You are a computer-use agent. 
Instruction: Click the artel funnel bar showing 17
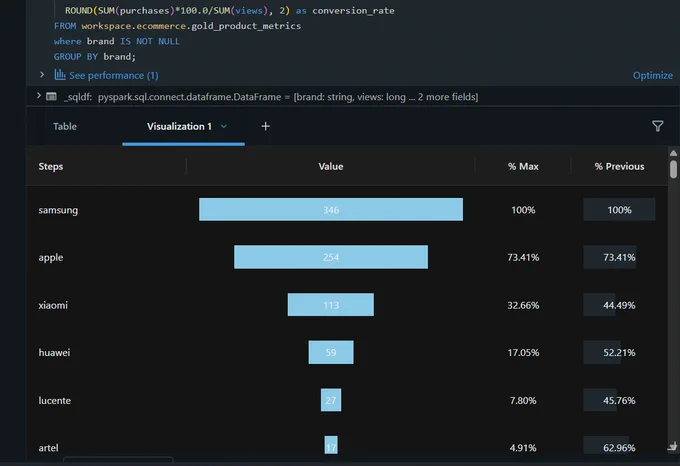331,445
